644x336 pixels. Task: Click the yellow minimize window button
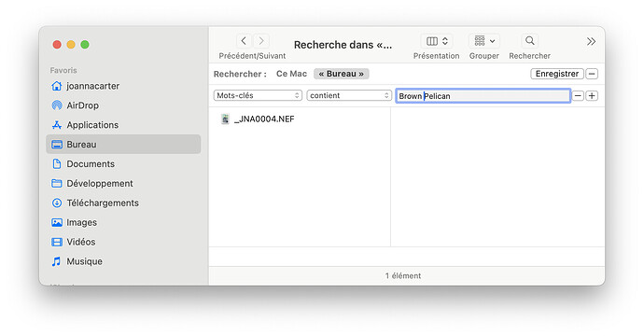click(x=71, y=45)
